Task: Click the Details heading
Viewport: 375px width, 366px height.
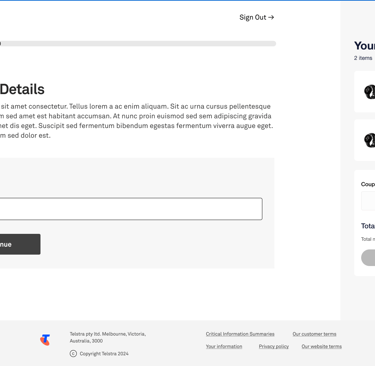Action: (x=22, y=89)
